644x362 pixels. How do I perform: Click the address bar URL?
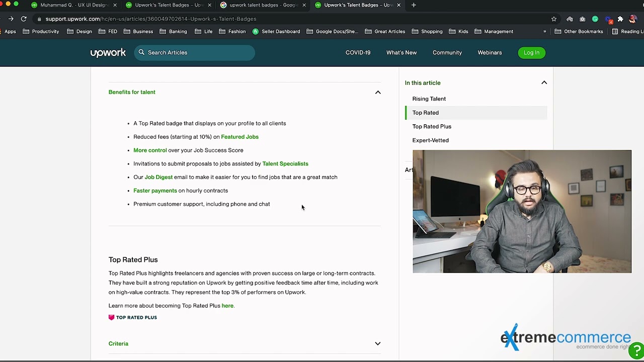click(x=151, y=19)
